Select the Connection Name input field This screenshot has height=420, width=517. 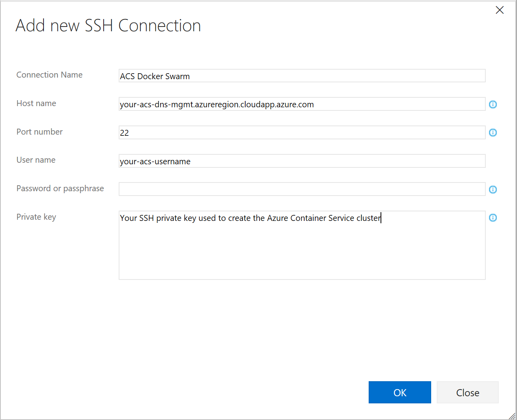tap(302, 76)
